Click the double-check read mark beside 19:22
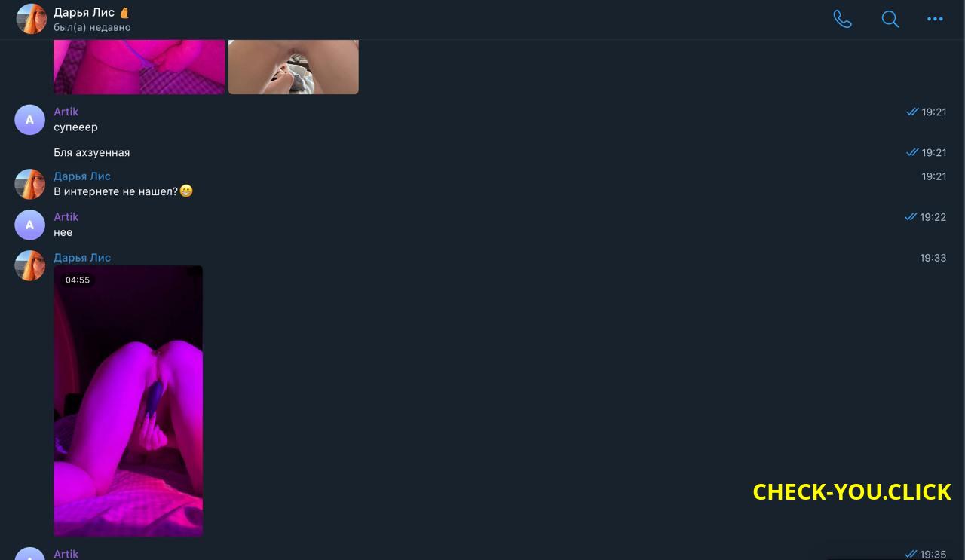 pos(911,217)
